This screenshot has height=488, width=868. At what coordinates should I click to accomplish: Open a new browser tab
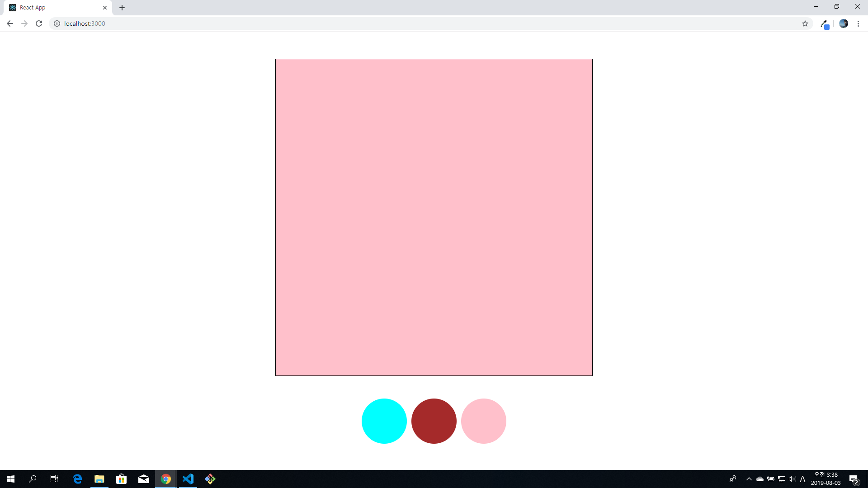coord(122,8)
